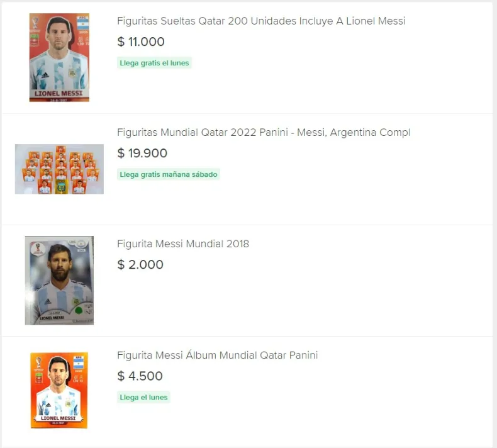Click the Llega gratis el lunes badge
The image size is (497, 448).
(x=154, y=63)
